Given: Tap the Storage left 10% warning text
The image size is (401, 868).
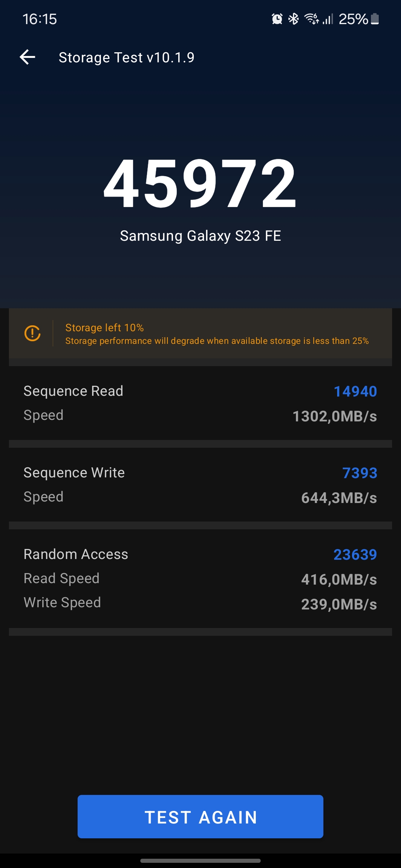Looking at the screenshot, I should click(x=104, y=328).
